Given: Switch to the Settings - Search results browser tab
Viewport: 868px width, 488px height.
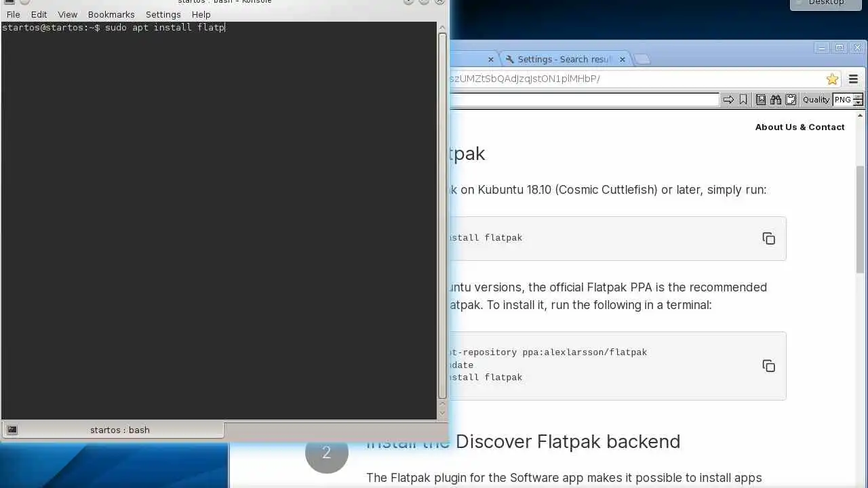Looking at the screenshot, I should (564, 59).
